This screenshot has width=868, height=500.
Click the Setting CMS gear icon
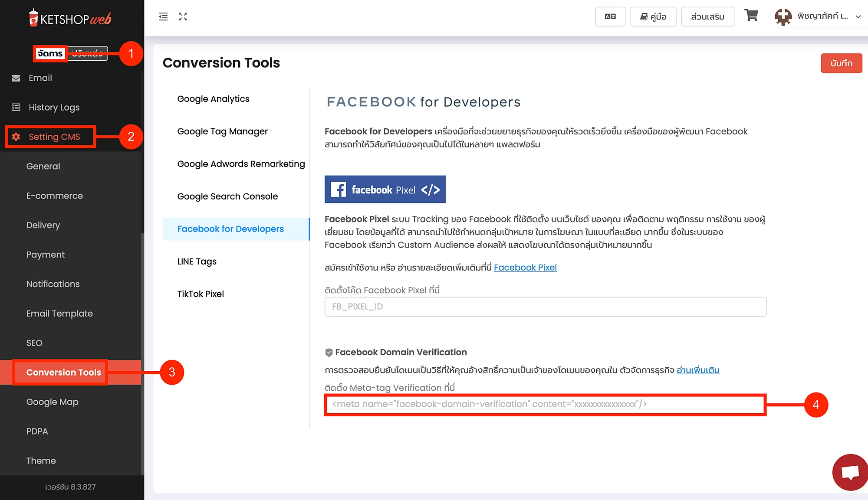click(16, 137)
